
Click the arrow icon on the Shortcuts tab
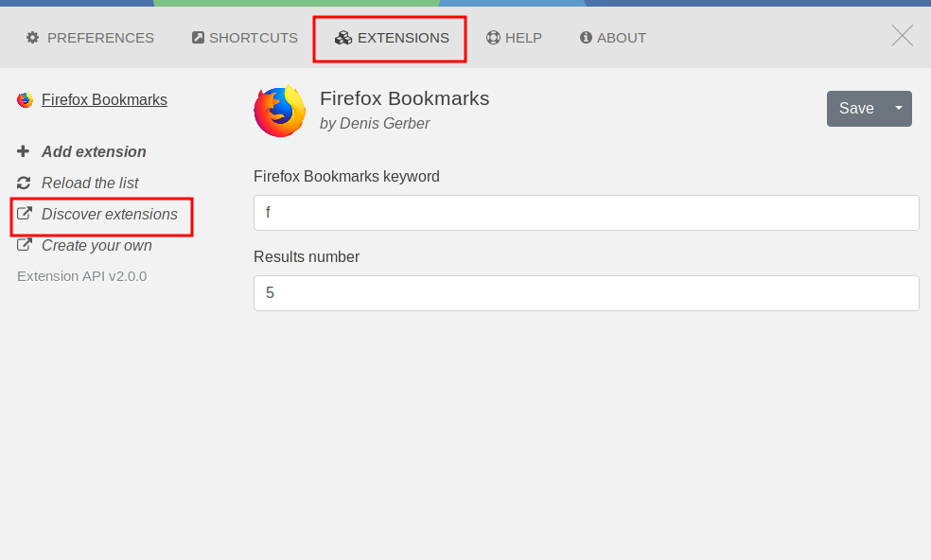(x=198, y=38)
